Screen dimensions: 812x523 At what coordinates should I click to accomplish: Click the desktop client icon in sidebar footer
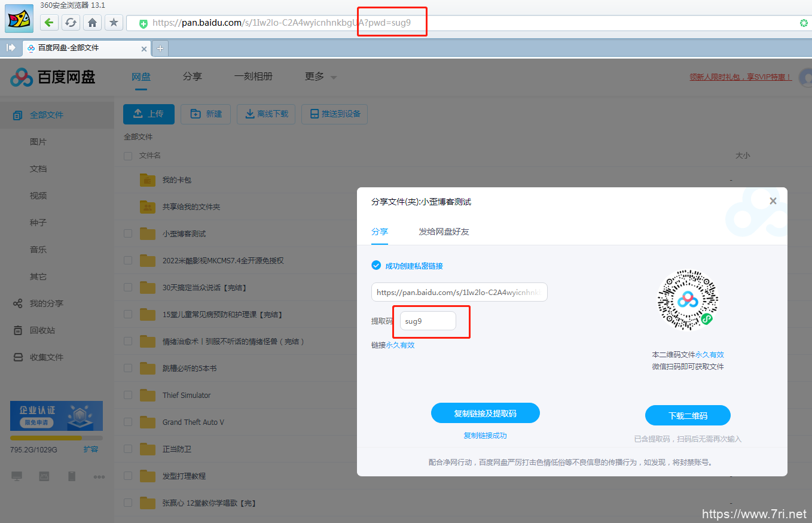[x=17, y=476]
